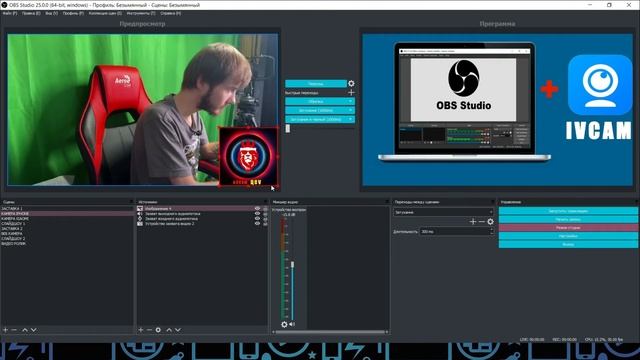
Task: Hide Захват выходного аудиопотока source via eye
Action: click(x=257, y=213)
